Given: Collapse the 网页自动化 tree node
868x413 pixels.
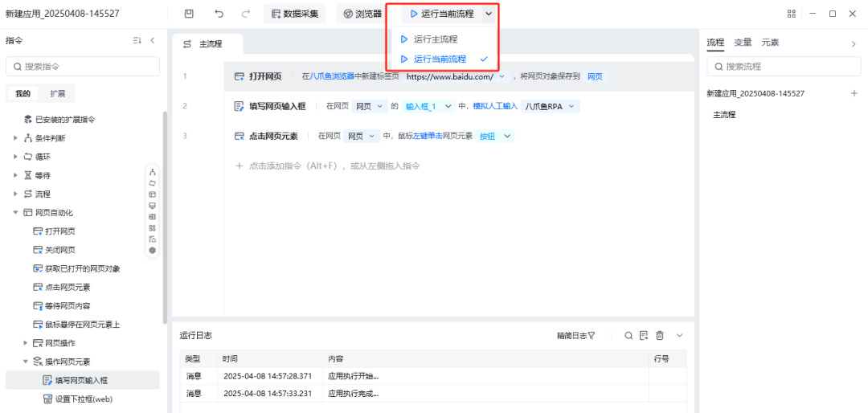Looking at the screenshot, I should click(x=15, y=213).
